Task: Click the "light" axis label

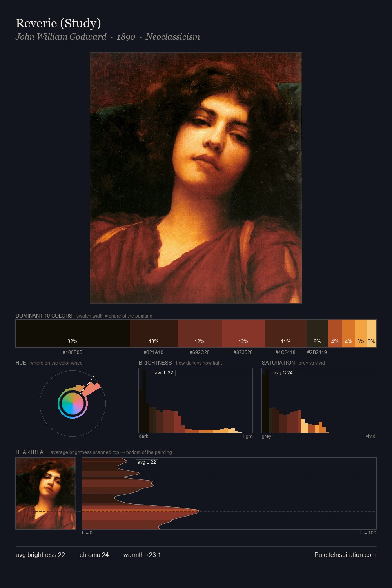Action: pos(248,436)
